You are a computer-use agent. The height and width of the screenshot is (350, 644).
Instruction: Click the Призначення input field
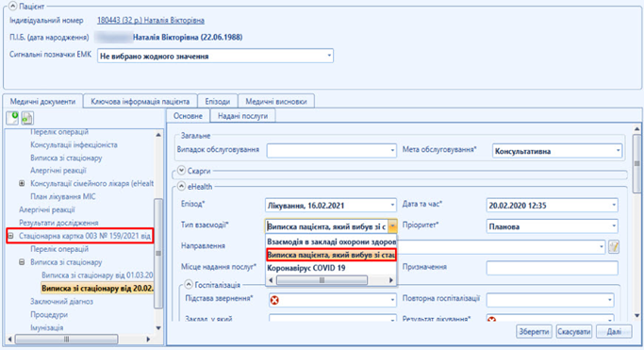click(x=552, y=268)
